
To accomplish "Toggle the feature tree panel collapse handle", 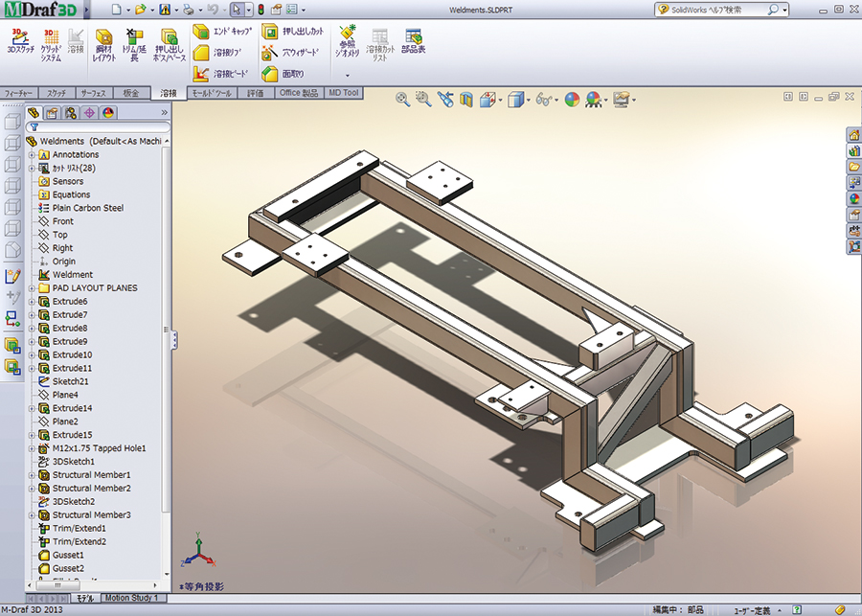I will click(x=174, y=340).
